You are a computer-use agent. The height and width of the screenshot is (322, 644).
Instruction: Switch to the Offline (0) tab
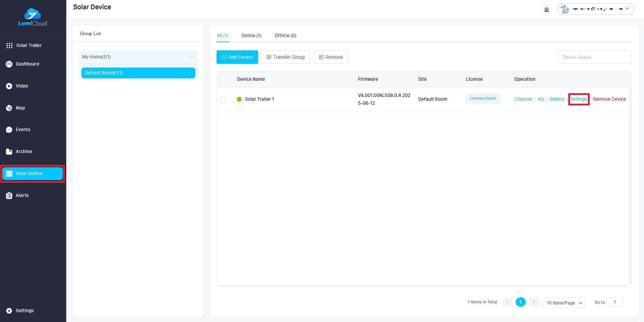285,36
